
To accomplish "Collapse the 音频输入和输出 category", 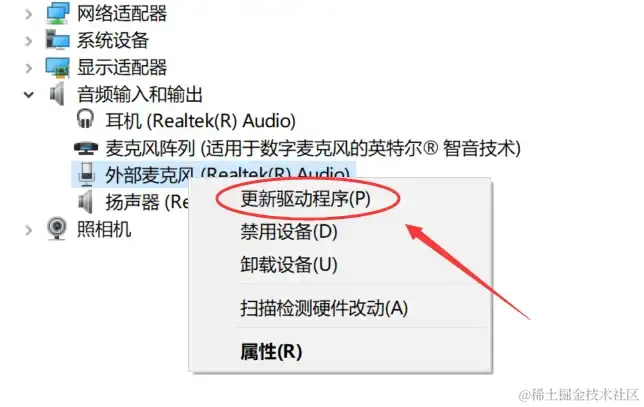I will coord(28,95).
